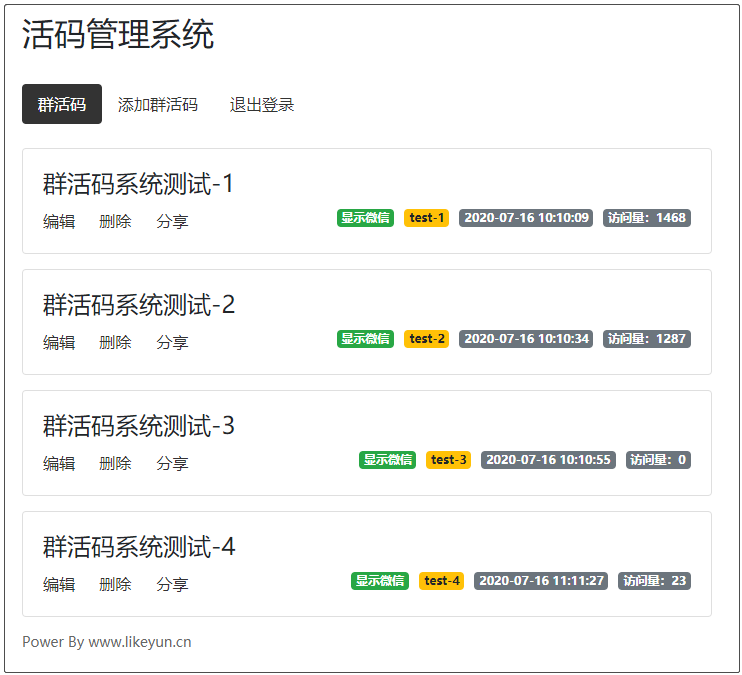Click 删除 for 群活码系统测试-4
Screen dimensions: 742x675
[115, 584]
